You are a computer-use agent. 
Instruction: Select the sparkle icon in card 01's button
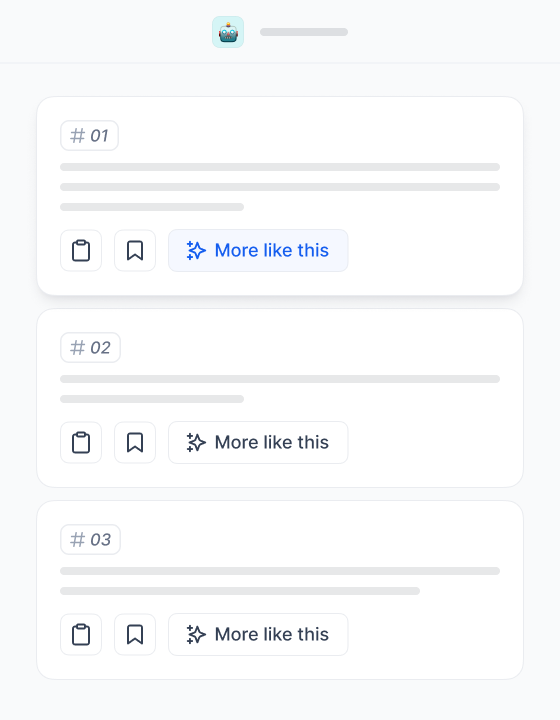[196, 251]
